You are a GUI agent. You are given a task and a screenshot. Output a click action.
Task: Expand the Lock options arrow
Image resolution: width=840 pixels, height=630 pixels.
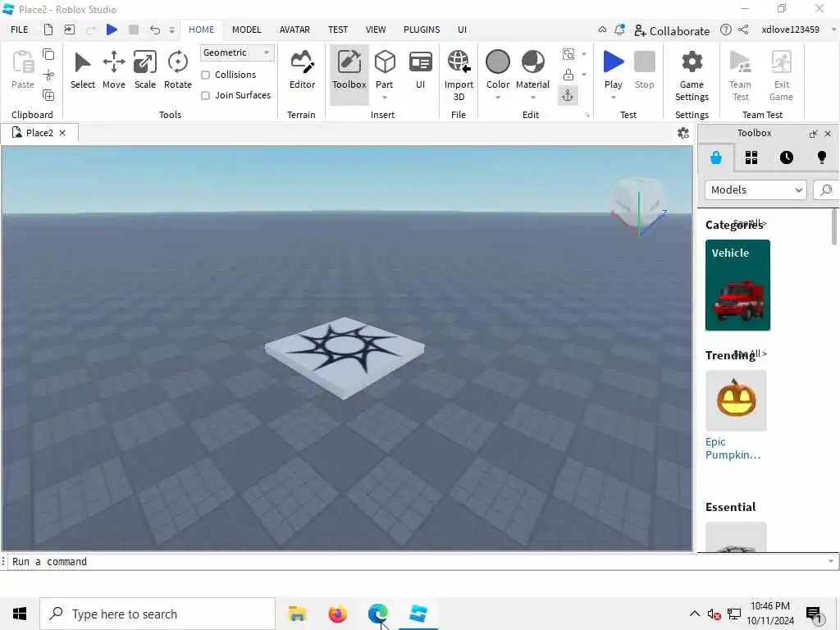point(584,75)
